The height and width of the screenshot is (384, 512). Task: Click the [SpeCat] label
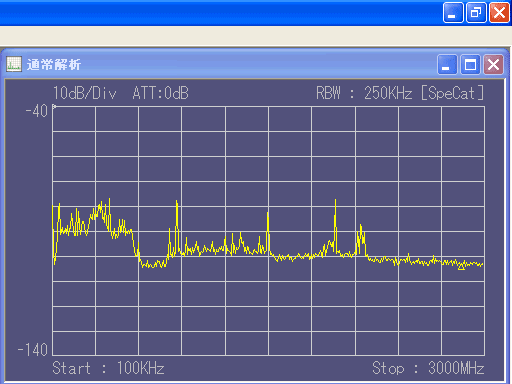click(452, 93)
